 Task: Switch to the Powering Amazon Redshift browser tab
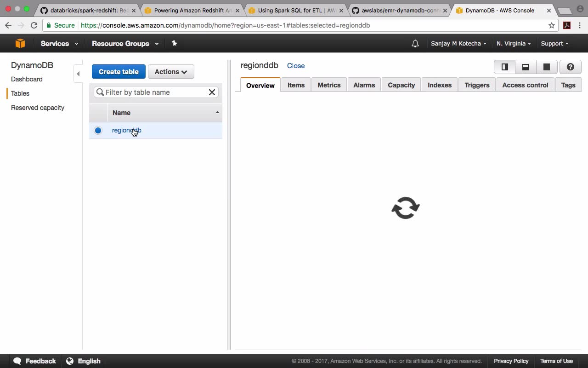click(x=191, y=11)
